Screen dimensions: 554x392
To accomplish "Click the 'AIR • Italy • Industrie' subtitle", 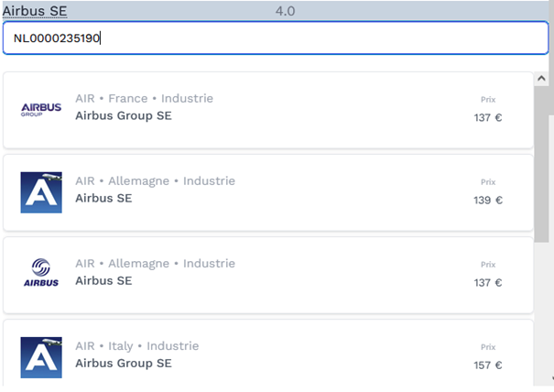I will (136, 346).
